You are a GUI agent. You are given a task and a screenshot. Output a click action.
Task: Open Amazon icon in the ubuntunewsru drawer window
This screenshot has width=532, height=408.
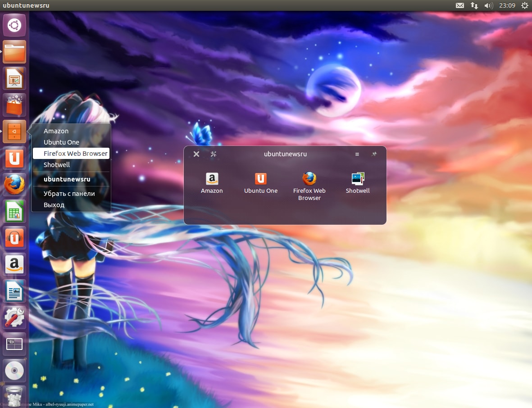[x=212, y=183]
